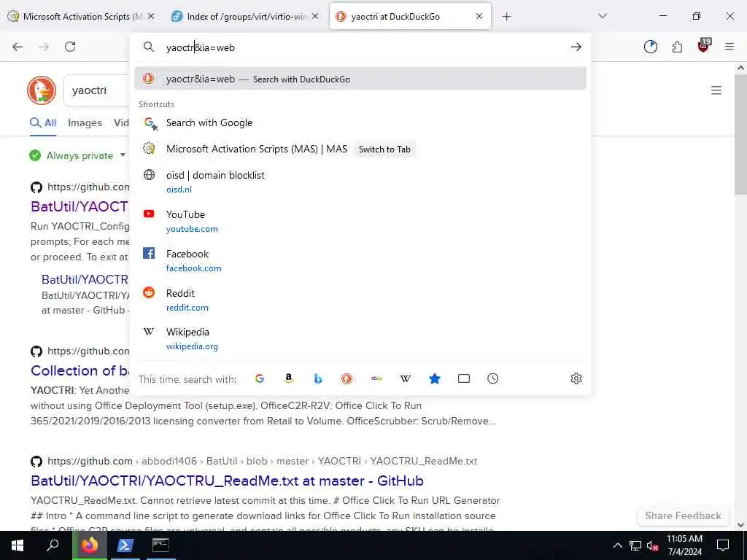Screen dimensions: 747x560
Task: Close the Microsoft Activation Scripts tab
Action: coord(151,16)
